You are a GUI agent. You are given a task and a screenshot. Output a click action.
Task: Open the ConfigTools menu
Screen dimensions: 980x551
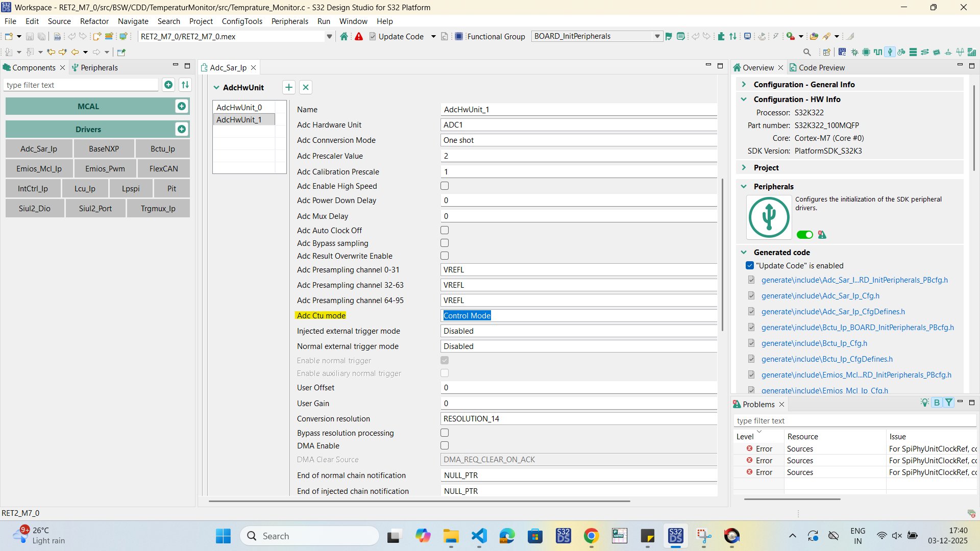(242, 21)
